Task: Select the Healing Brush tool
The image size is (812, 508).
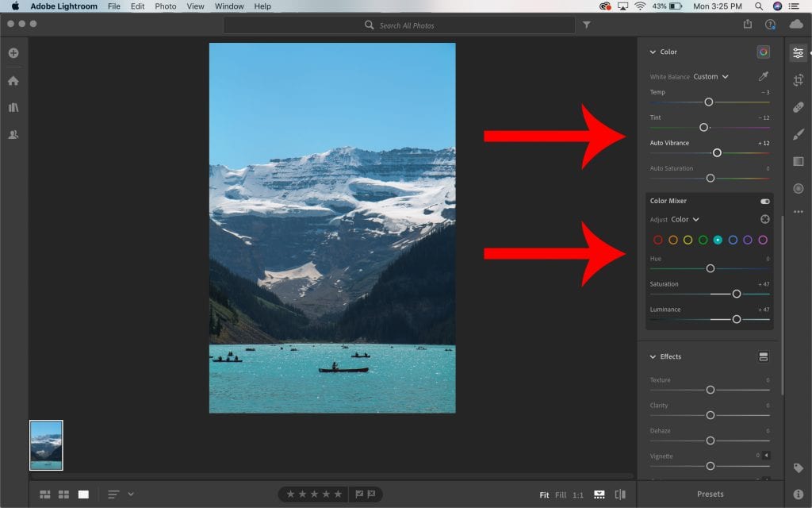Action: [x=798, y=107]
